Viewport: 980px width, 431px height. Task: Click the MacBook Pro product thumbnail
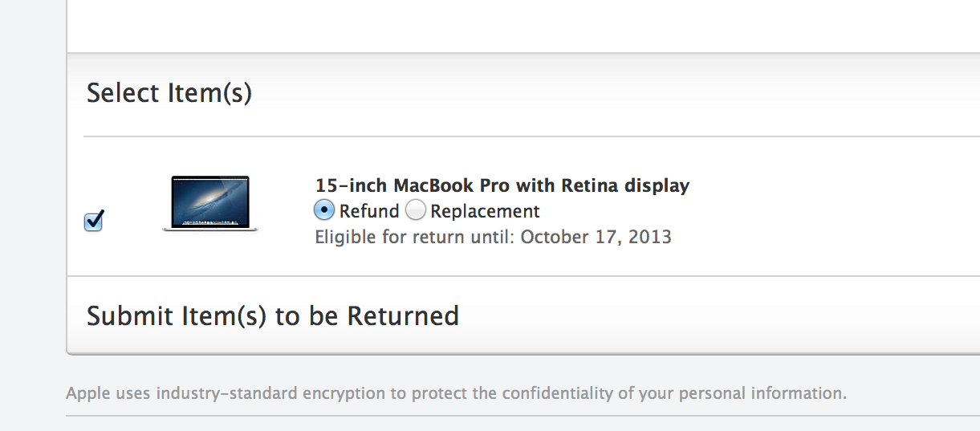click(x=210, y=204)
